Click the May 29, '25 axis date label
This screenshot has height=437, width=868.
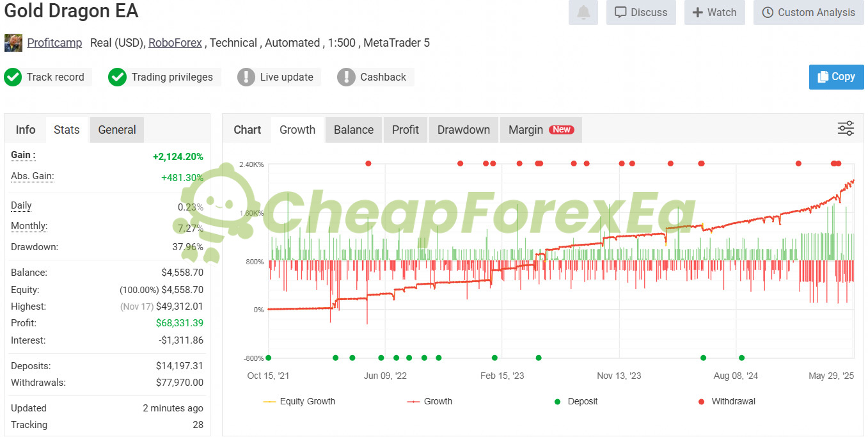coord(832,376)
